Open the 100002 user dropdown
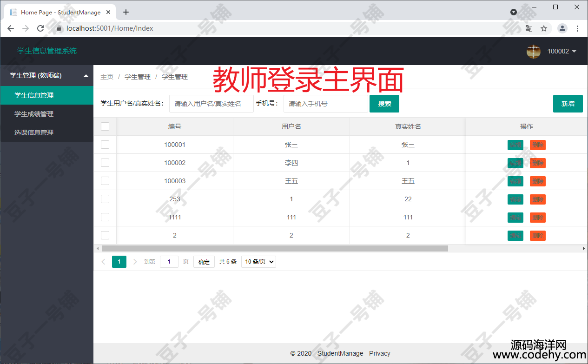This screenshot has width=588, height=364. [x=562, y=51]
